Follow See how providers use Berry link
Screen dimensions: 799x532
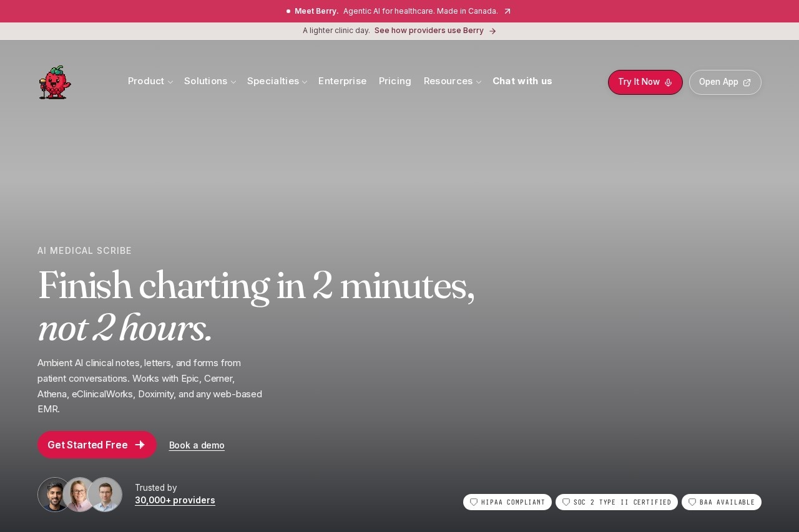[x=435, y=31]
